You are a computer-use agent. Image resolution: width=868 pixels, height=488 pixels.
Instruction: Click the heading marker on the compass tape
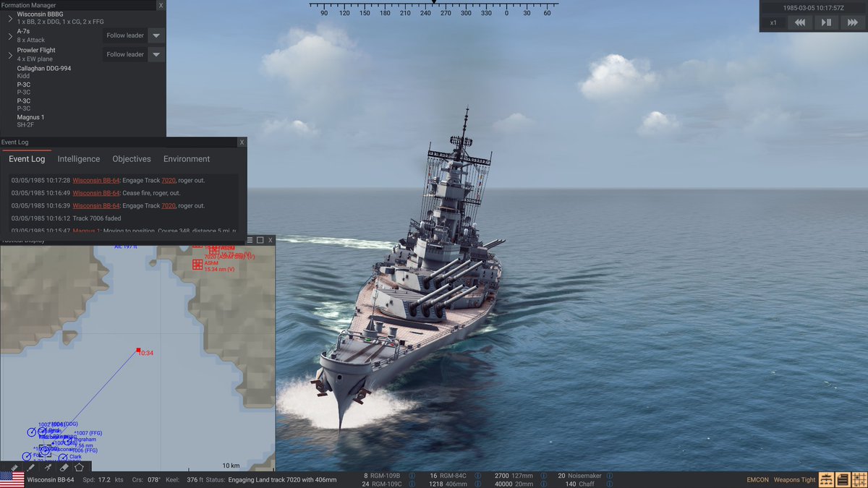(x=433, y=4)
